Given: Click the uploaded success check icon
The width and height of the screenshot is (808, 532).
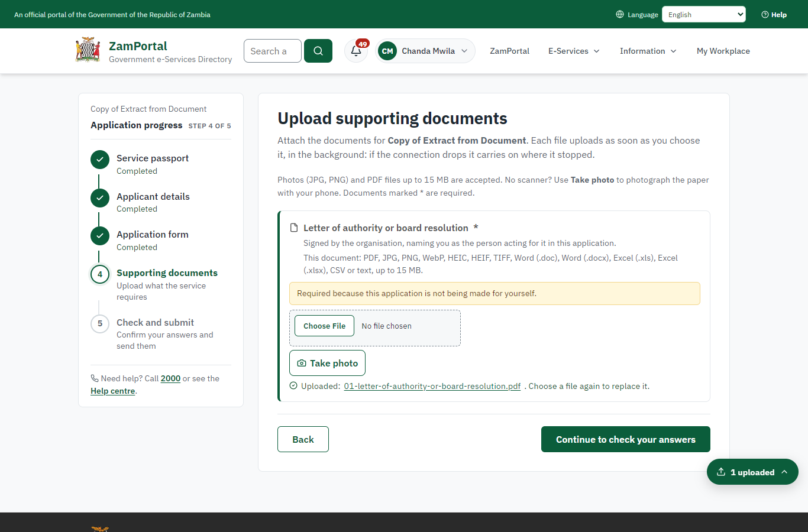Looking at the screenshot, I should tap(293, 386).
